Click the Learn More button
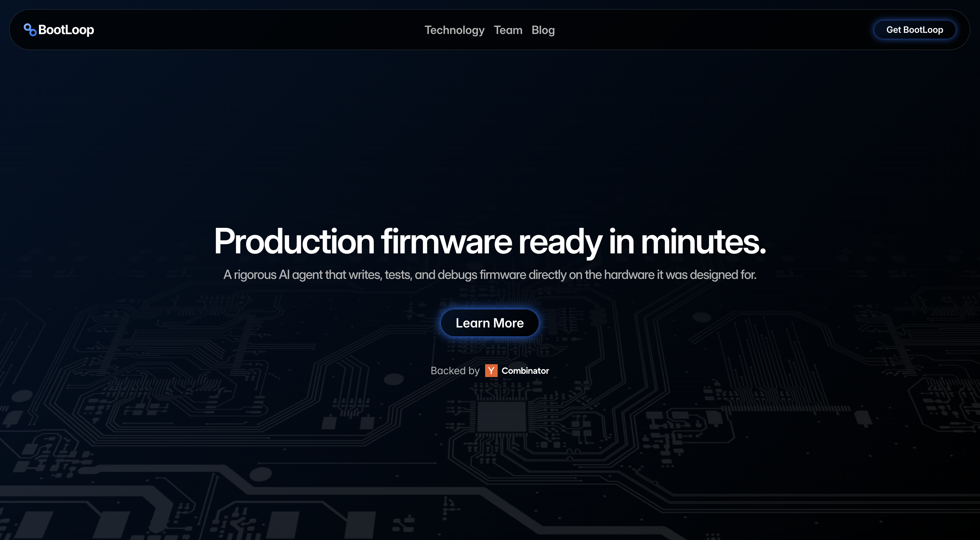Image resolution: width=980 pixels, height=540 pixels. click(490, 323)
